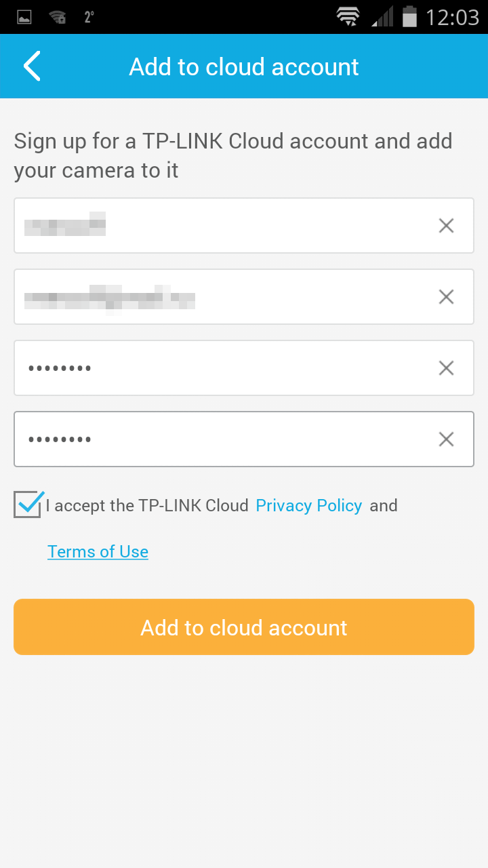488x868 pixels.
Task: Open the Privacy Policy link
Action: coord(309,506)
